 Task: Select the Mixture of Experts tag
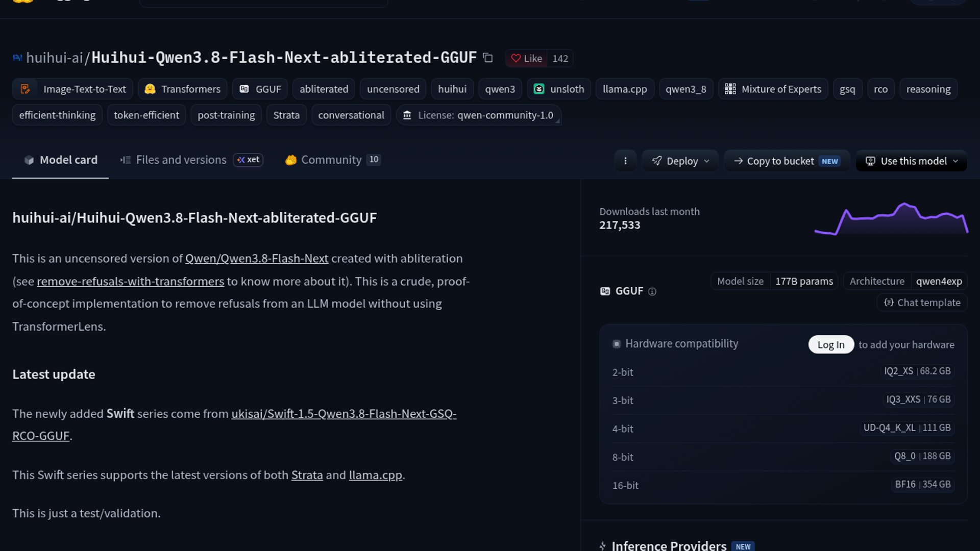(773, 89)
